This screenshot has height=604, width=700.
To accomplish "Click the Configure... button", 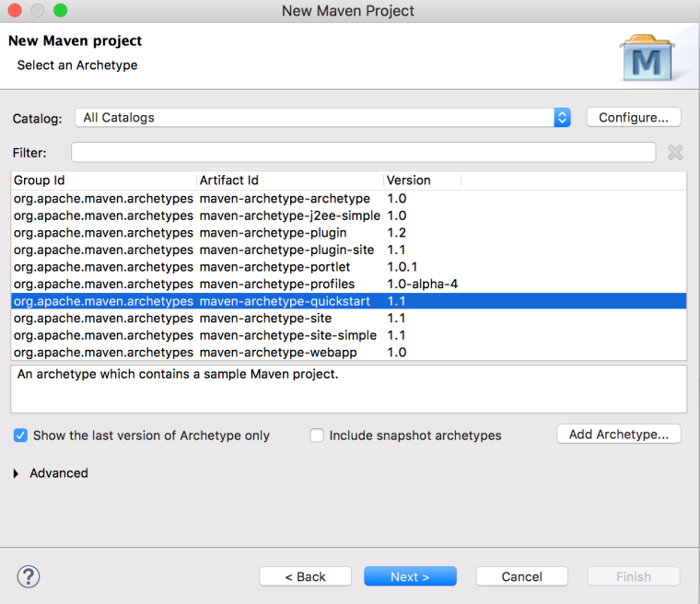I will pyautogui.click(x=634, y=118).
